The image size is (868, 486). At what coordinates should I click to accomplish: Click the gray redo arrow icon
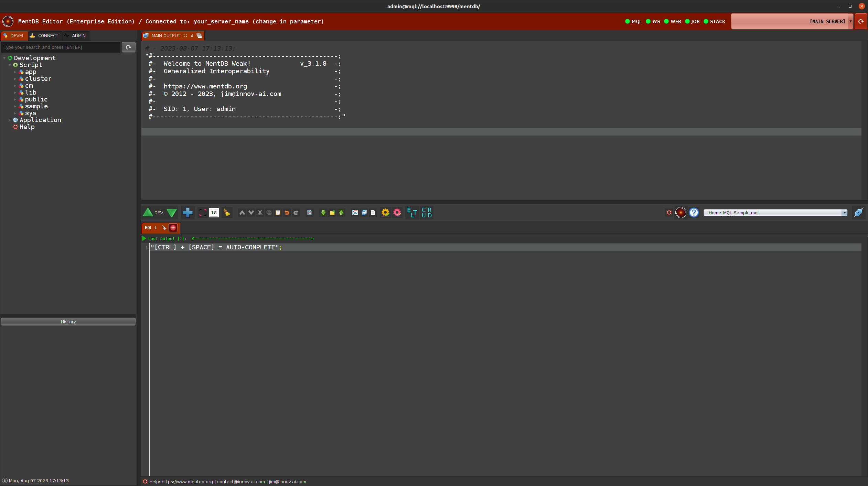296,213
